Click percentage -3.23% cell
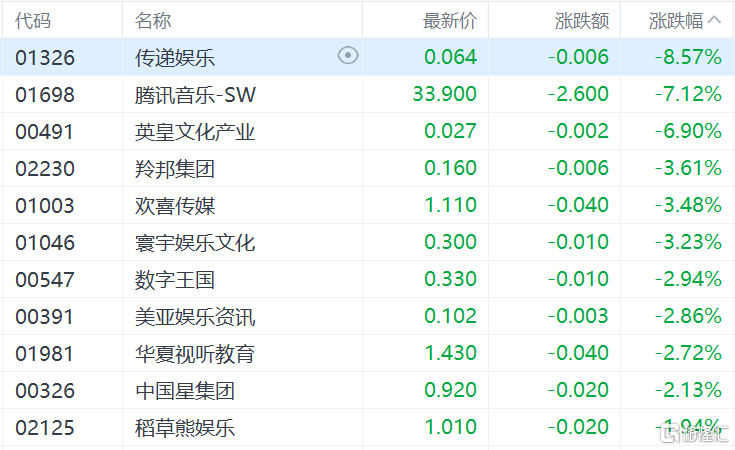Image resolution: width=735 pixels, height=450 pixels. pyautogui.click(x=688, y=242)
